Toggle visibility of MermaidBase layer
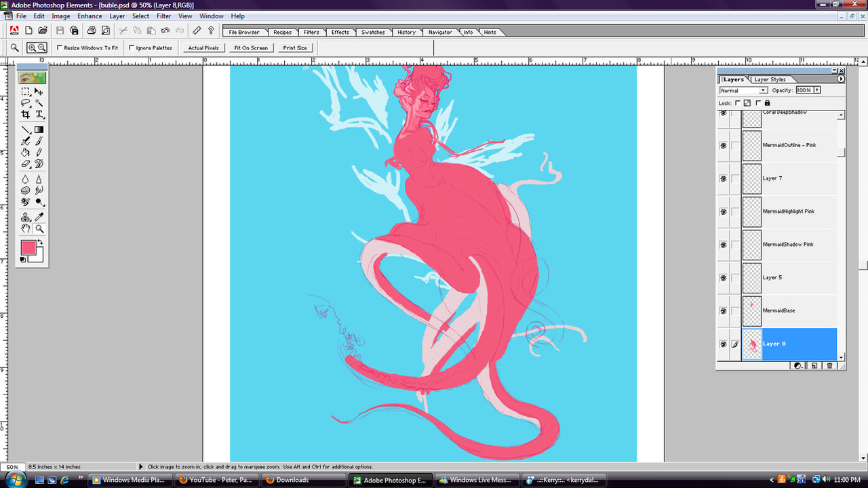Screen dimensions: 868x488 pyautogui.click(x=723, y=311)
